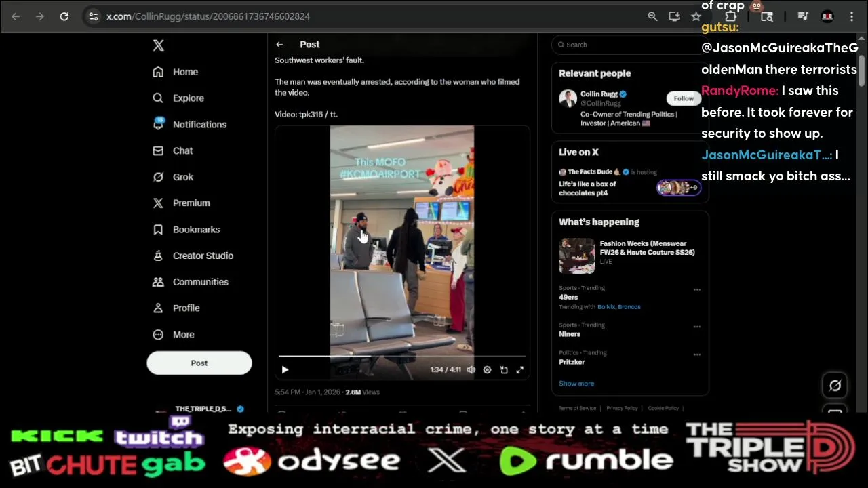Open the 49ers trending topic
The image size is (868, 488).
coord(568,297)
